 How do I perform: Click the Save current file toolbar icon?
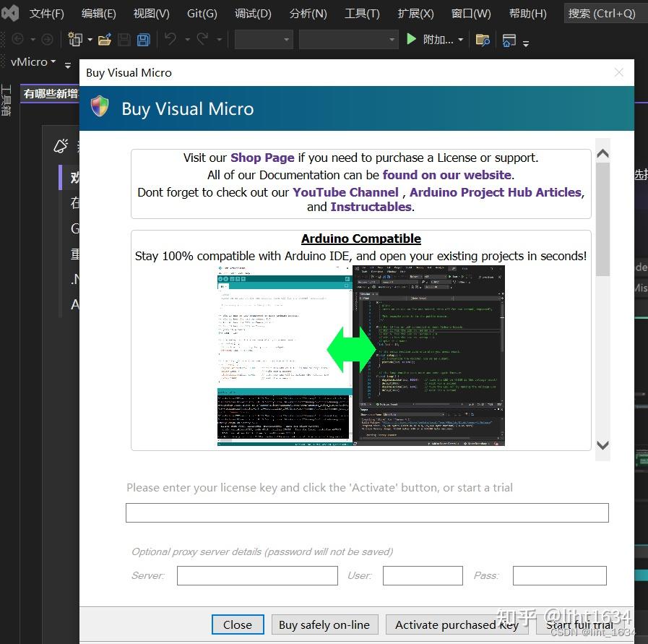pyautogui.click(x=124, y=40)
